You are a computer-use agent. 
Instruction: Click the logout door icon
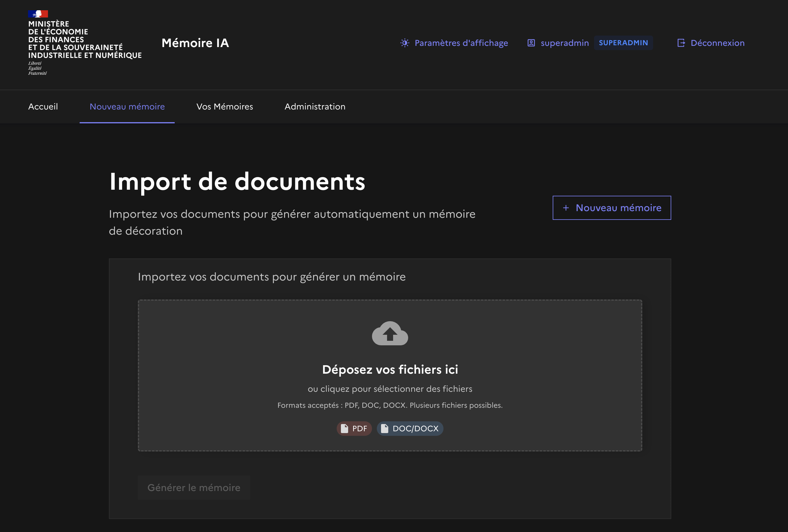(681, 43)
